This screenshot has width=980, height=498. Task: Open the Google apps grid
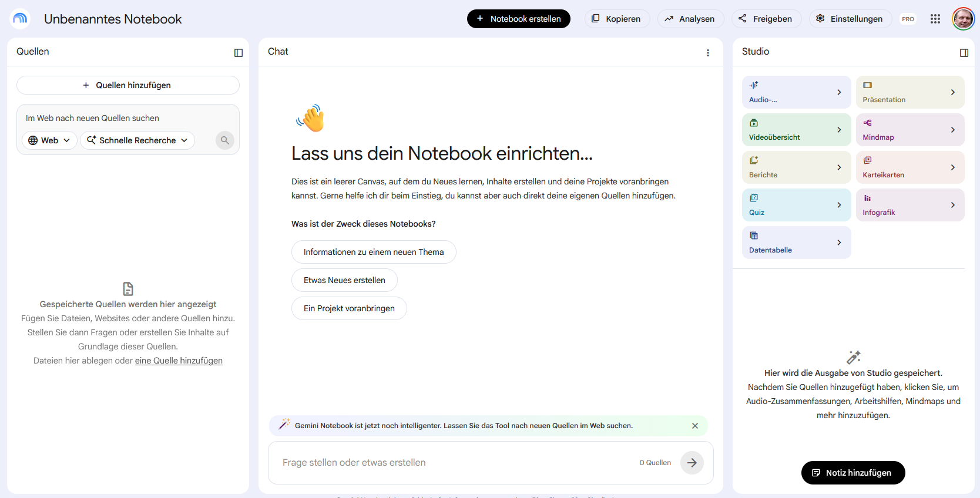click(935, 19)
